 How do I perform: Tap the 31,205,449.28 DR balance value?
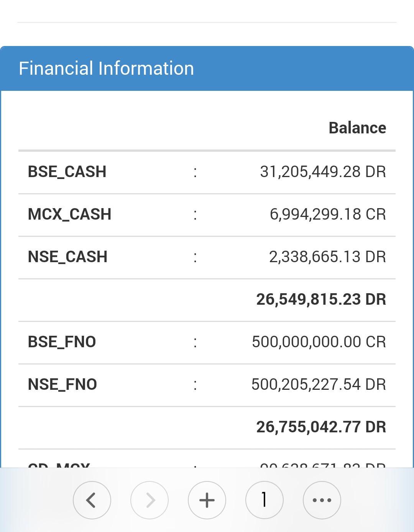(x=323, y=172)
